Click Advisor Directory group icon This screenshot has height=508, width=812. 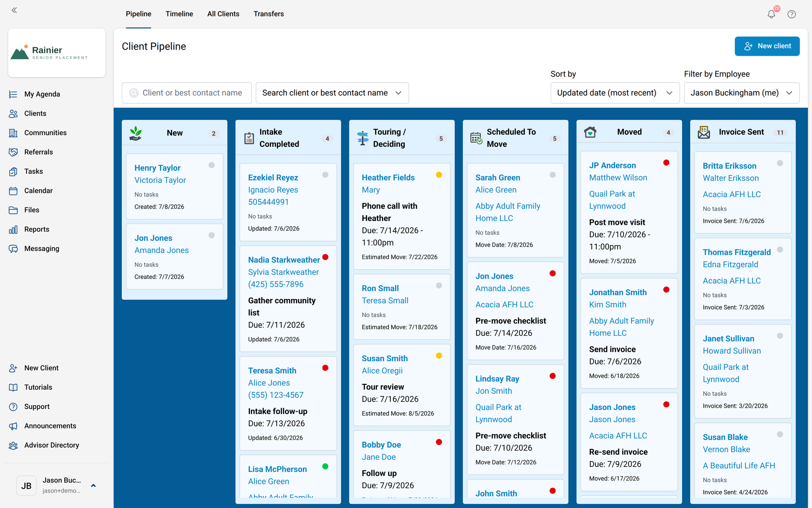pos(13,445)
